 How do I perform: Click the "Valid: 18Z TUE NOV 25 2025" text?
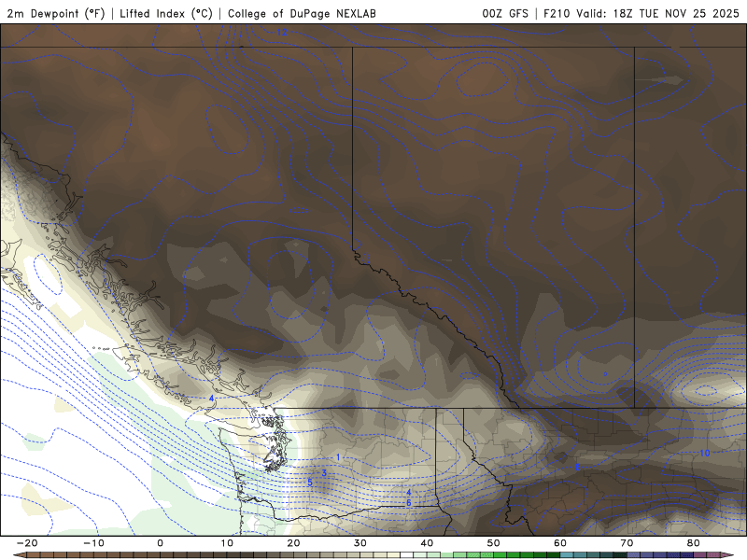(x=657, y=13)
